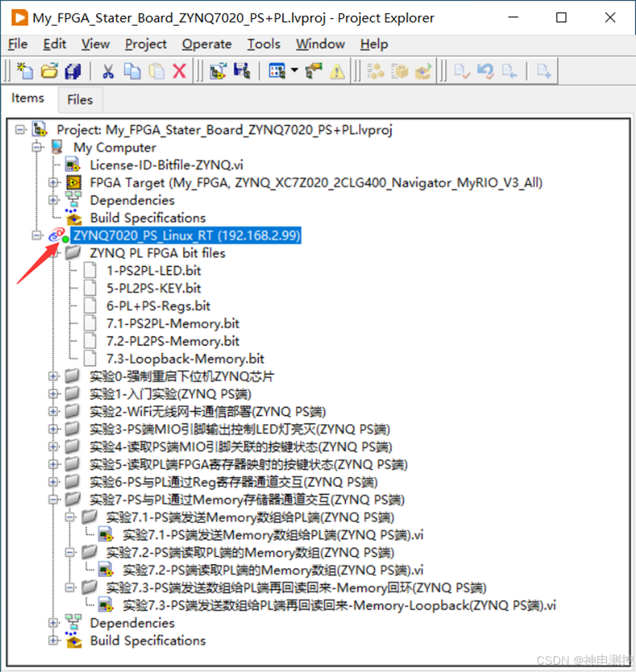Open the Operate menu
636x672 pixels.
pos(207,44)
